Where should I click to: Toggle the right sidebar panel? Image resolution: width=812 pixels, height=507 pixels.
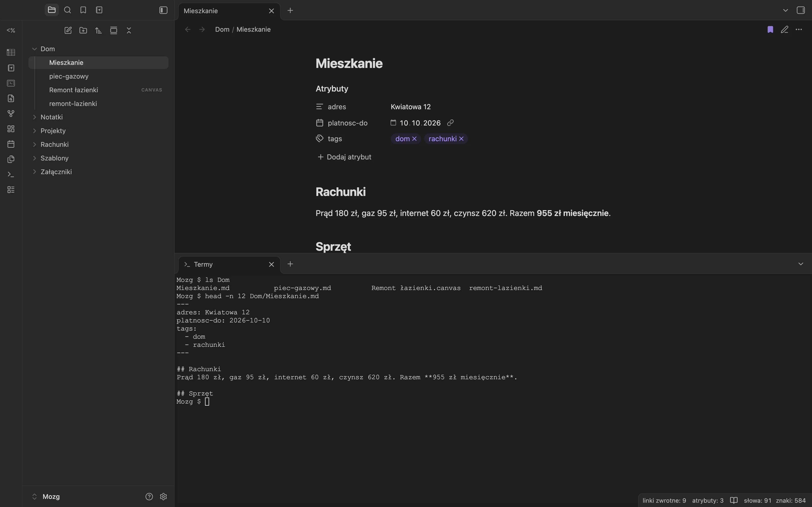click(801, 10)
